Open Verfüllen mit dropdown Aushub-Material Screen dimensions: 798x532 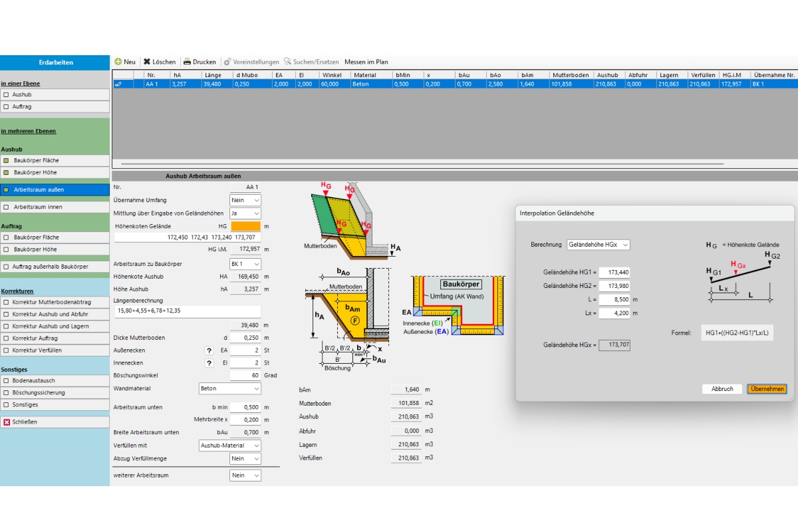click(x=230, y=446)
